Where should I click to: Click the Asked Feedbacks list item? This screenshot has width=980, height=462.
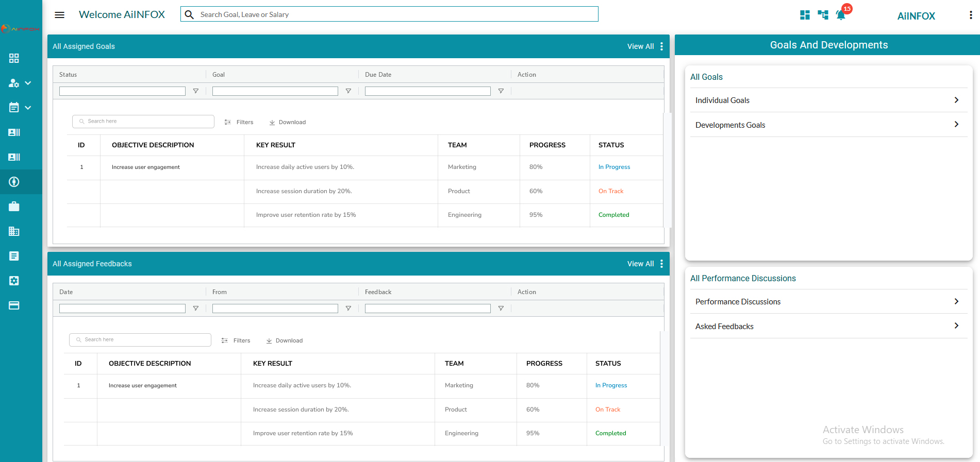click(x=828, y=326)
